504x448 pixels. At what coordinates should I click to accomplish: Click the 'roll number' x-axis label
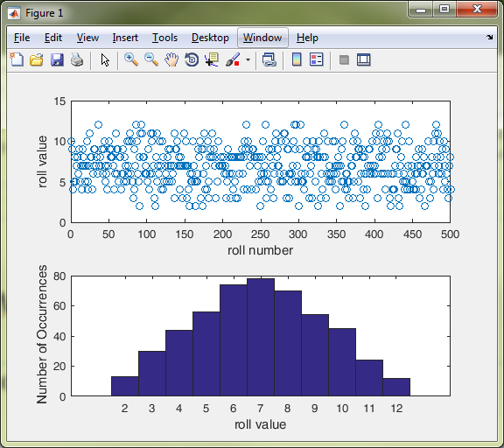261,250
